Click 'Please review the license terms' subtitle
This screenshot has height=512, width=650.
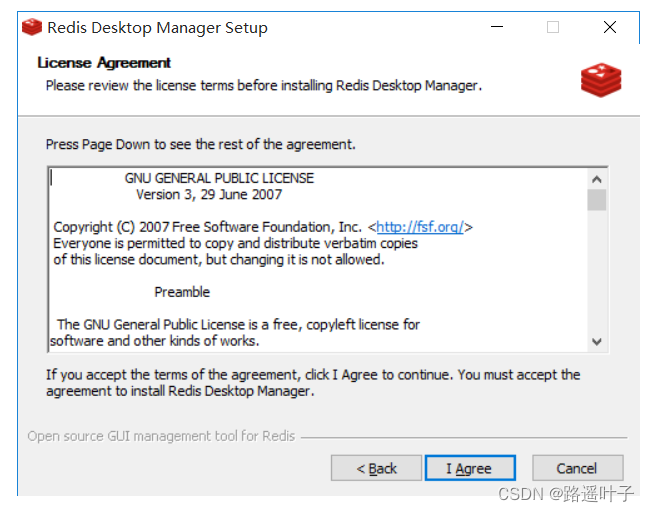[x=264, y=85]
